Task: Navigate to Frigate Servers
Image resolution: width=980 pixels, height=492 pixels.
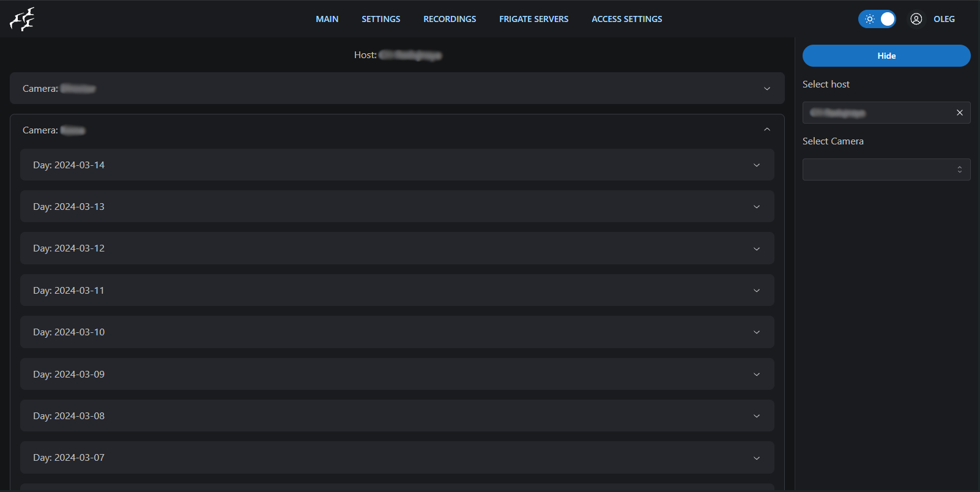Action: (x=533, y=19)
